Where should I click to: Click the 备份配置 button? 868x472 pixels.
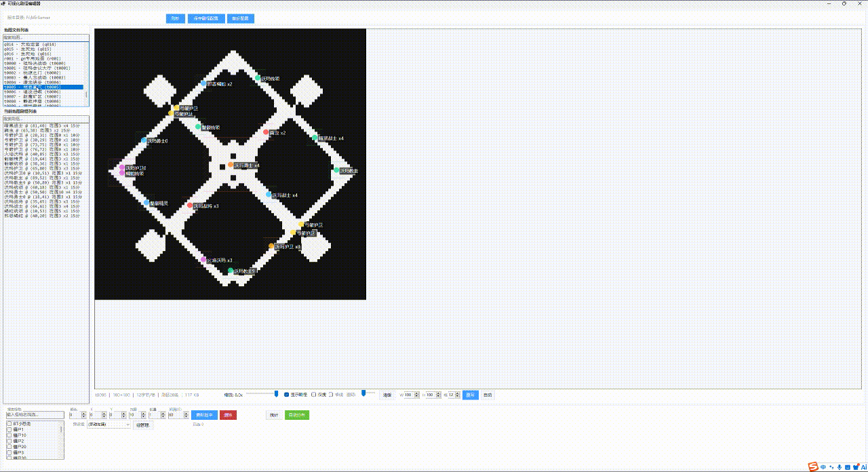point(241,18)
